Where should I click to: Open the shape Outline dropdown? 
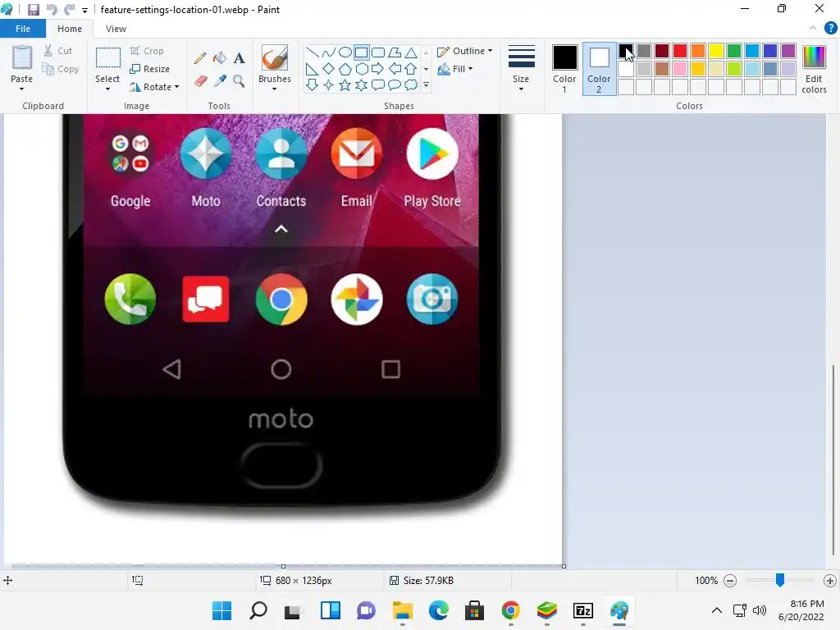pos(464,51)
